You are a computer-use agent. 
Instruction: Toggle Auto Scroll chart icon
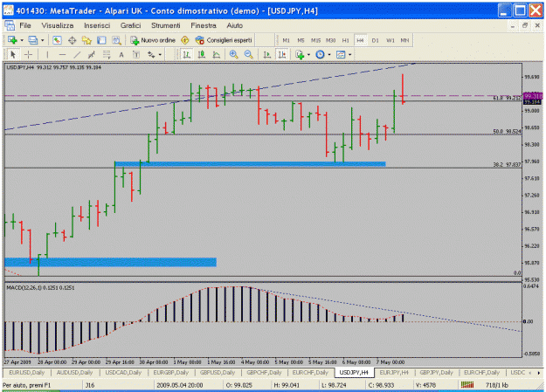click(x=267, y=55)
